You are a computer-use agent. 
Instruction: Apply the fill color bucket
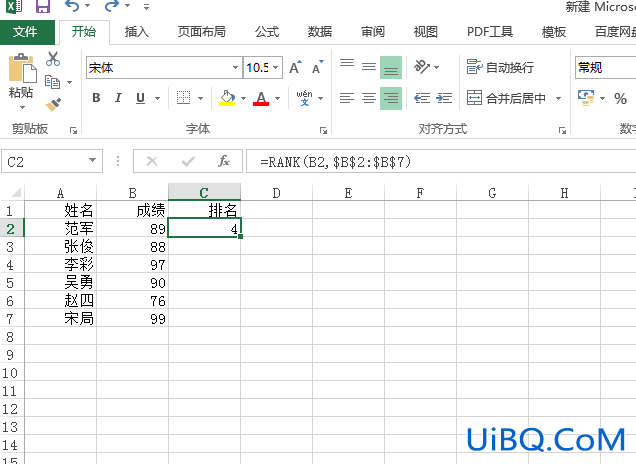[227, 98]
